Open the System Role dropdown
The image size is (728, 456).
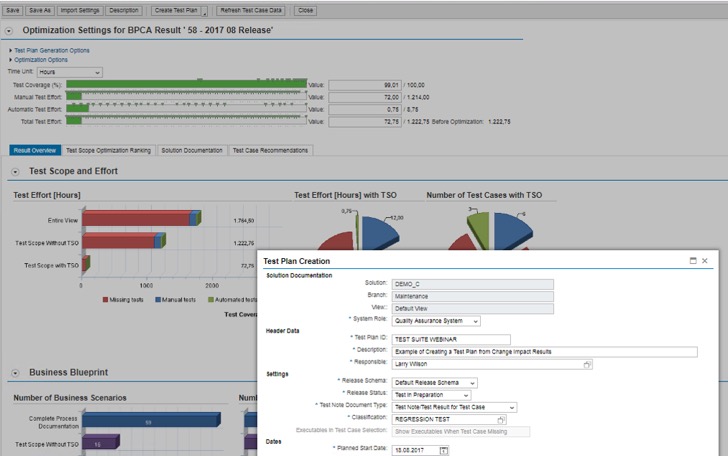pos(475,321)
